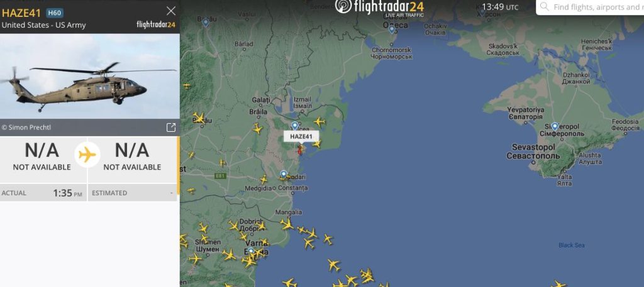Select the Odesa airport pin
The height and width of the screenshot is (287, 644).
click(392, 29)
